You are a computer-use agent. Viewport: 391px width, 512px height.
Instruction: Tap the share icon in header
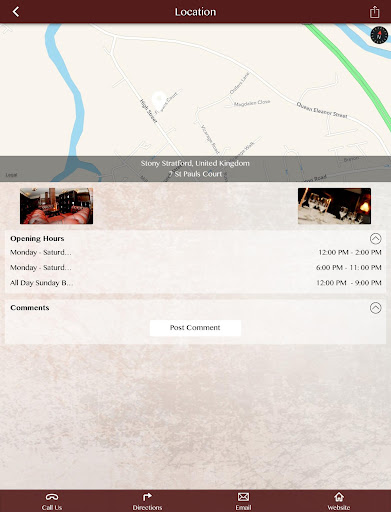coord(374,12)
